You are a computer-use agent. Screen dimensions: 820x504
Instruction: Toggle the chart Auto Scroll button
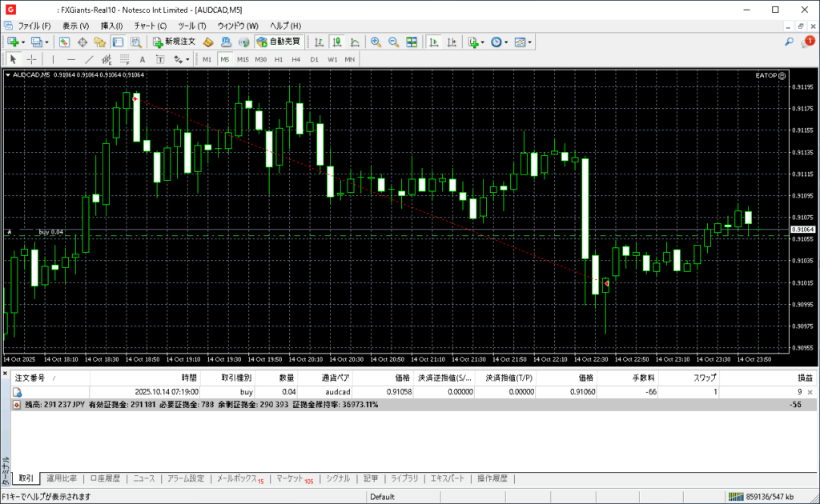(x=433, y=42)
